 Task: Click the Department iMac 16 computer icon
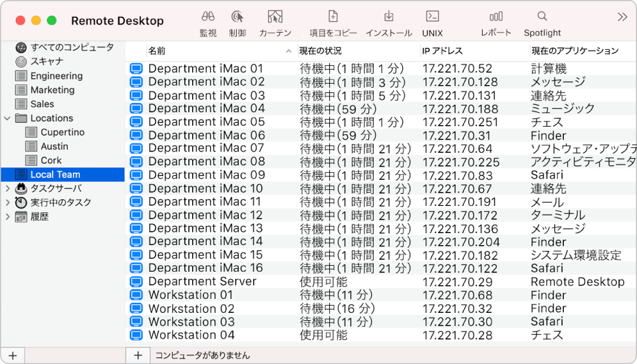click(x=136, y=268)
